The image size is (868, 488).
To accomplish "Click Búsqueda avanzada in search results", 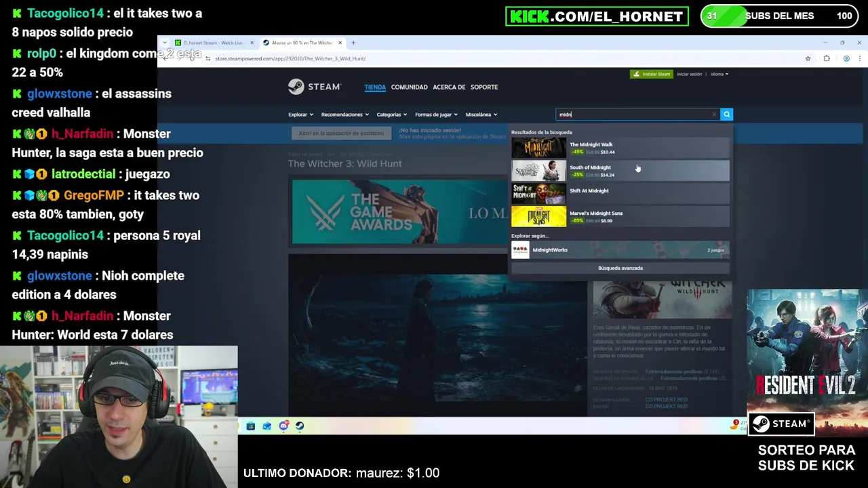I will (x=620, y=268).
